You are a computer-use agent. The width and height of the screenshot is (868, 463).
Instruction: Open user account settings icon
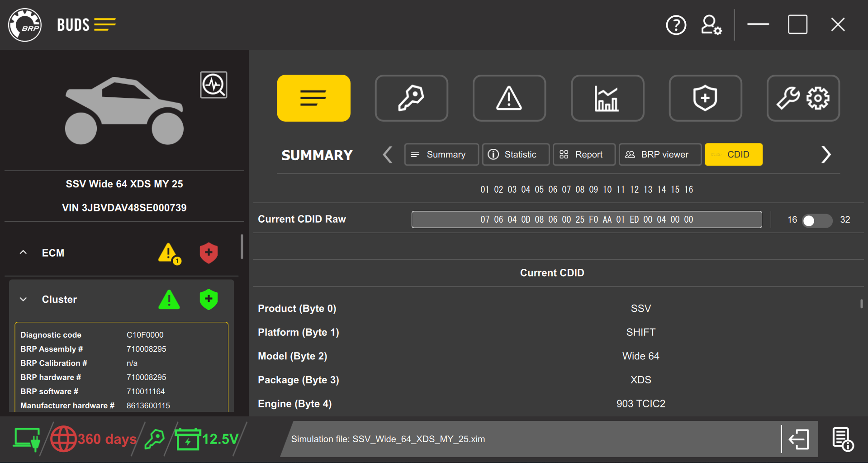711,25
